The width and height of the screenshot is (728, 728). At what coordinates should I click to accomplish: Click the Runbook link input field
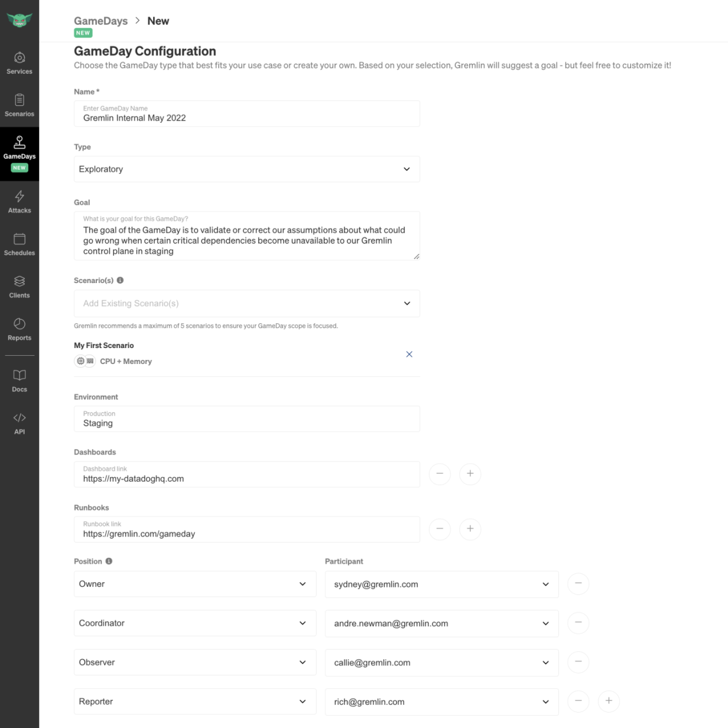[247, 529]
